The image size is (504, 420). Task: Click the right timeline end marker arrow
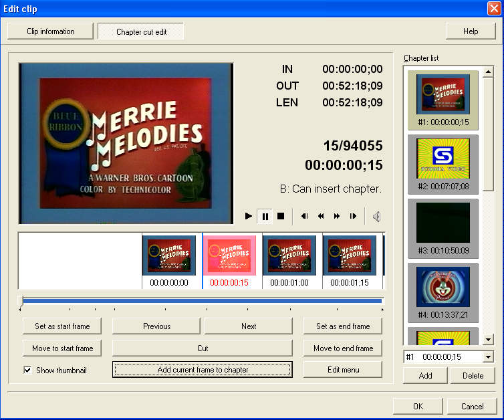(382, 310)
